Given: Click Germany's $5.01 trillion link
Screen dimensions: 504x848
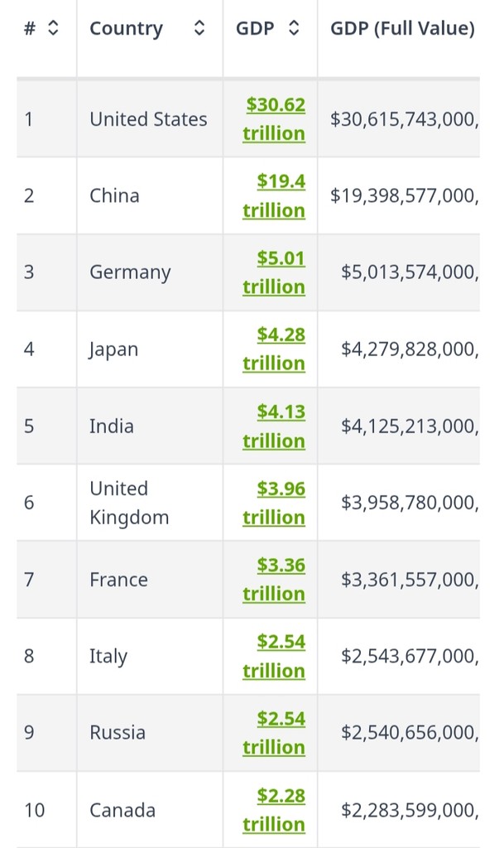Looking at the screenshot, I should (x=275, y=272).
